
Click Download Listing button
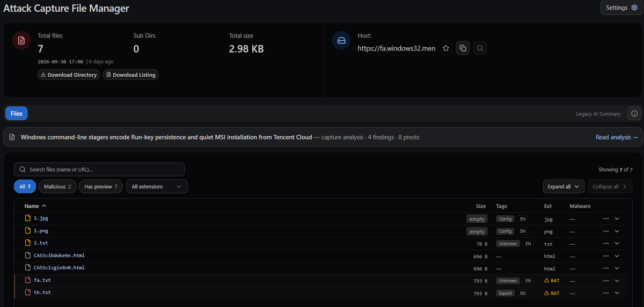coord(130,75)
